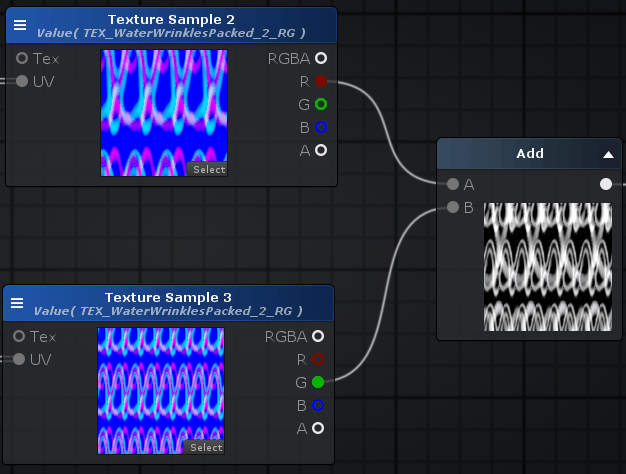Click Texture Sample 2 Tex input port
The height and width of the screenshot is (474, 626).
pyautogui.click(x=22, y=58)
